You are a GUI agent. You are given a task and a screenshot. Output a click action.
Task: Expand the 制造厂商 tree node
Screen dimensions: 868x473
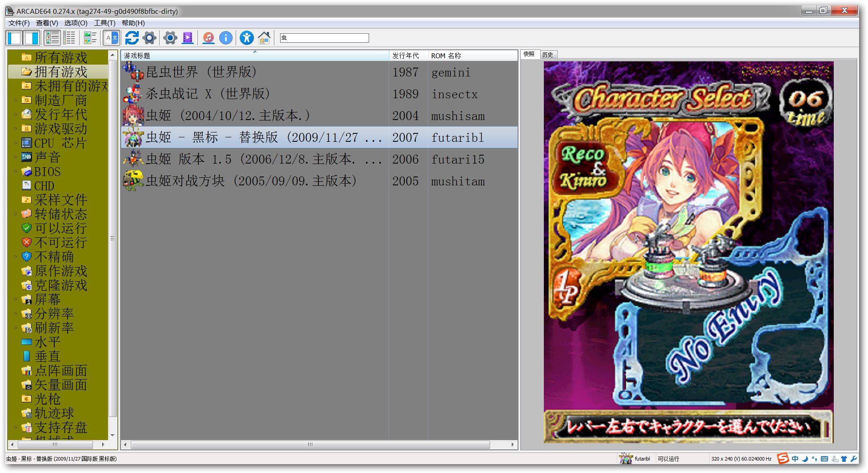coord(16,100)
